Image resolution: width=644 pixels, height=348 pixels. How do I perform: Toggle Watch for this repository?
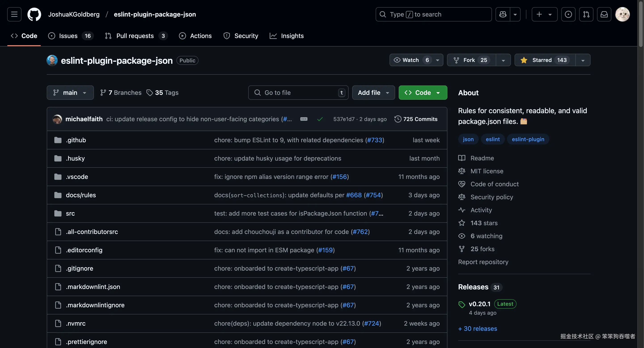coord(411,60)
